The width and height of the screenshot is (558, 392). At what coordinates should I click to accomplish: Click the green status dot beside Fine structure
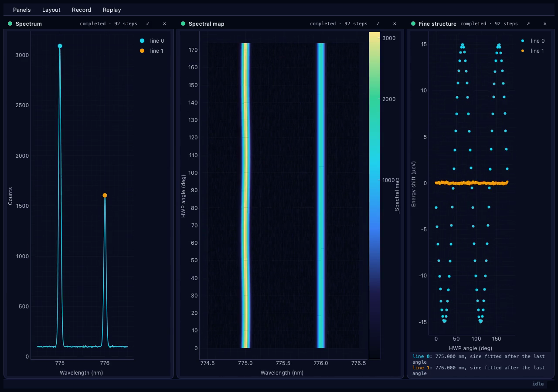coord(413,24)
